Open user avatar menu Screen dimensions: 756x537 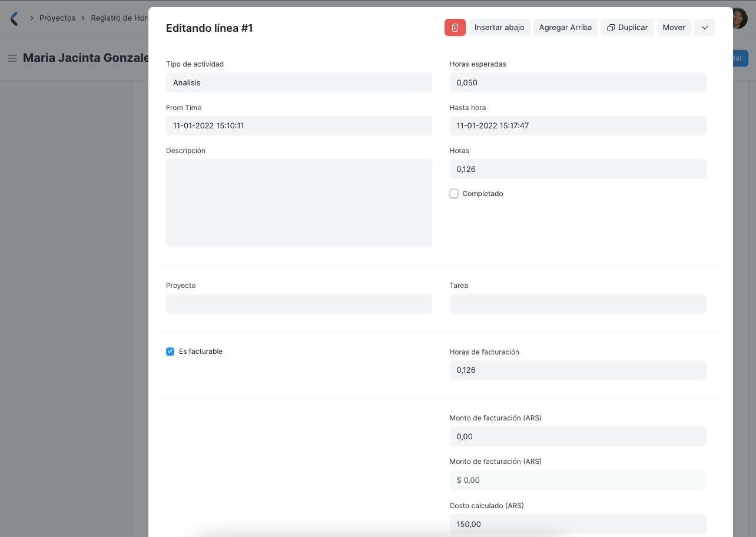tap(740, 18)
